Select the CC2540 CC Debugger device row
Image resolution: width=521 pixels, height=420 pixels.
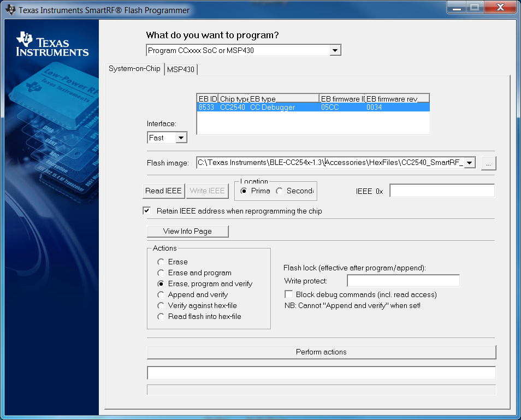point(313,108)
